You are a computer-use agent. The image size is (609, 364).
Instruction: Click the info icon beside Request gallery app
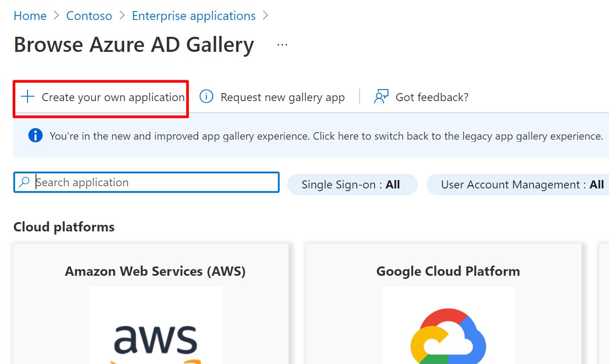206,97
